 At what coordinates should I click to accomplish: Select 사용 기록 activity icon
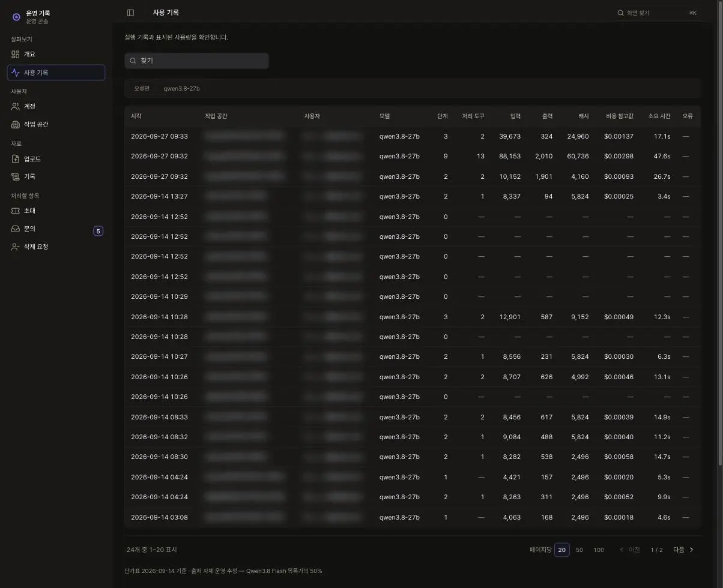tap(16, 73)
